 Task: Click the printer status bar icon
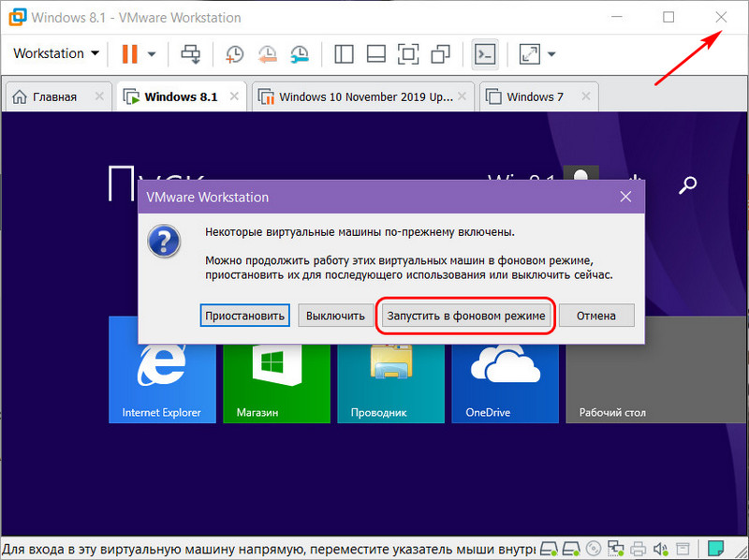click(638, 548)
